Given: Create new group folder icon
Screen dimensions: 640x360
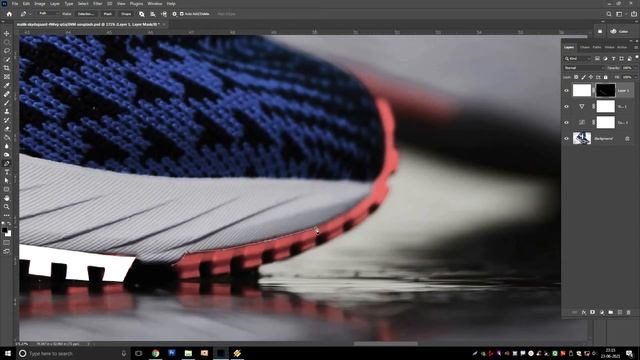Looking at the screenshot, I should pyautogui.click(x=611, y=312).
